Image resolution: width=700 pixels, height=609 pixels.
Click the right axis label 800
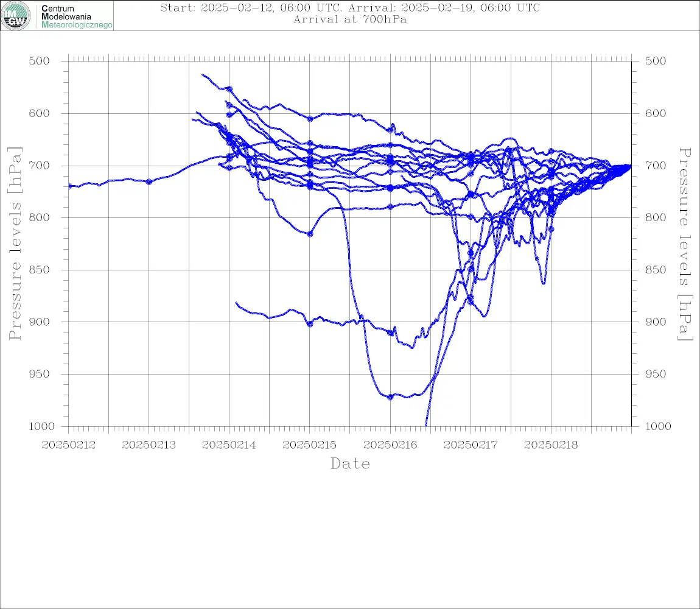[656, 217]
